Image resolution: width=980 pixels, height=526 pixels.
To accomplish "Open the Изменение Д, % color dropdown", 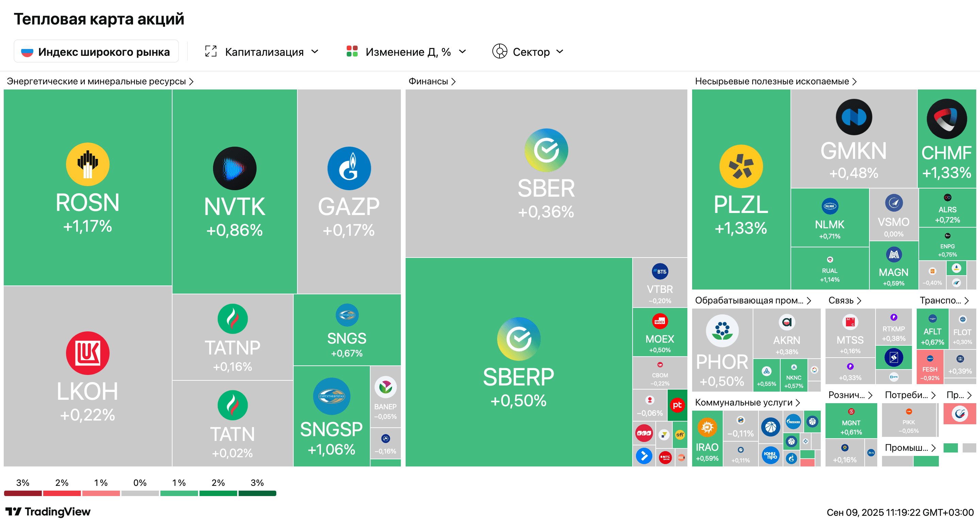I will click(406, 52).
